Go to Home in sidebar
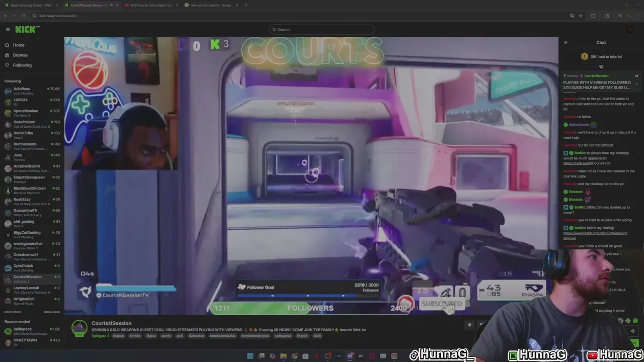 tap(19, 45)
